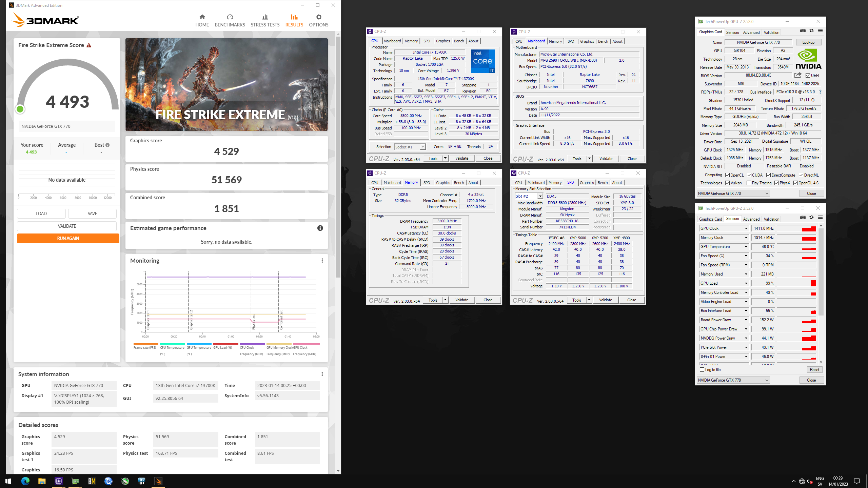Toggle the DirectCompute checkbox in GPU-Z
The height and width of the screenshot is (488, 868).
[x=768, y=175]
